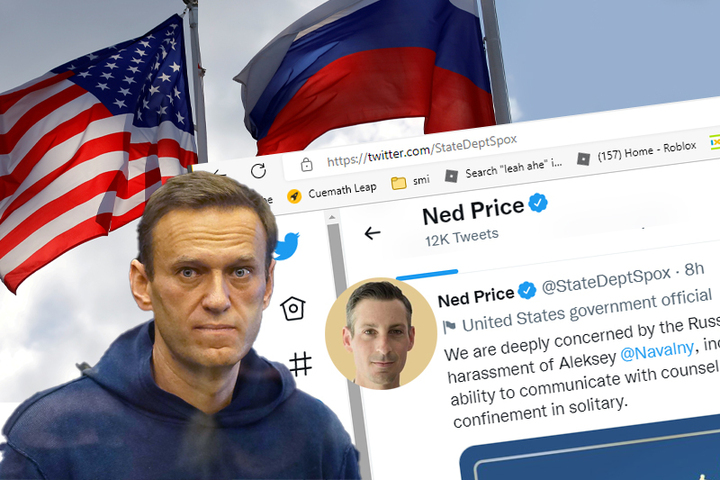Click the back arrow beside Ned Price
Viewport: 720px width, 480px height.
point(372,233)
